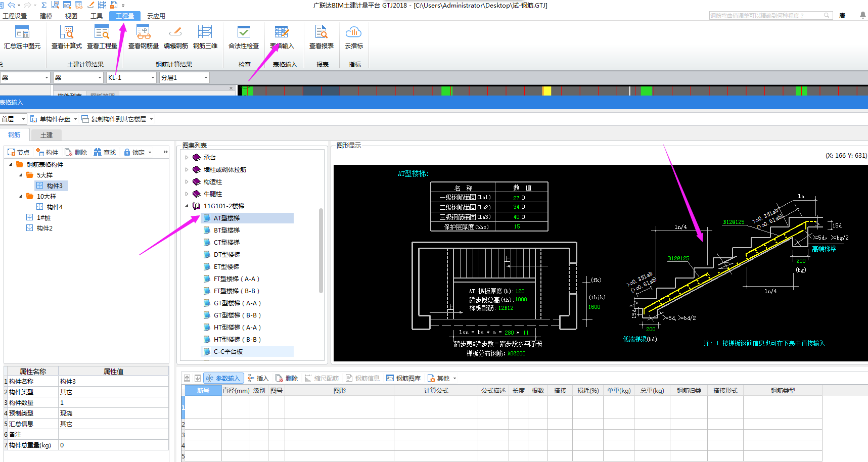Collapse the 10大样 folder
Screen dimensions: 868x462
click(x=21, y=196)
